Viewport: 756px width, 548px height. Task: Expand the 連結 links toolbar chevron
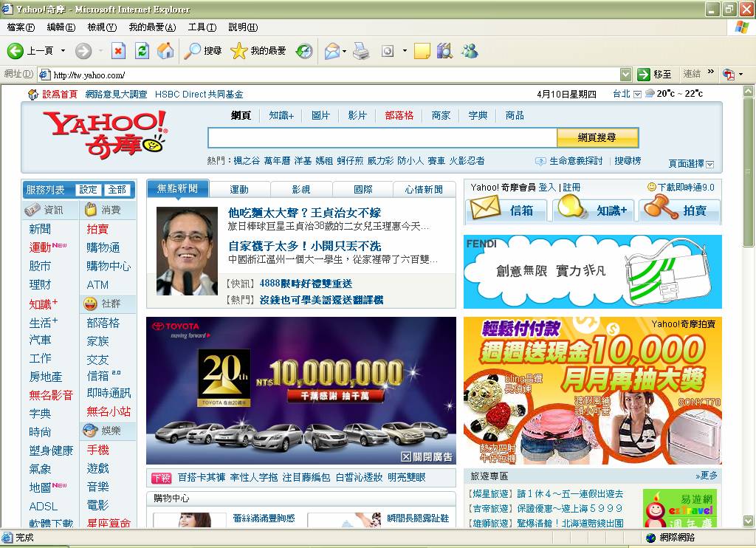point(710,72)
